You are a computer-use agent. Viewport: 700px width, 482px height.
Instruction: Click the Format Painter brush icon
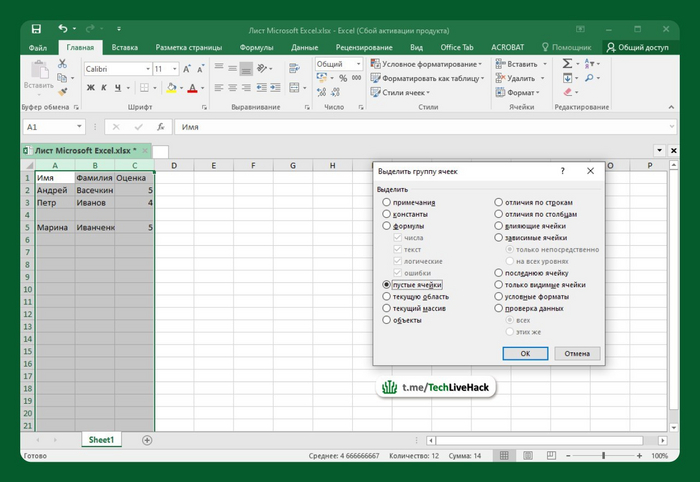(62, 91)
